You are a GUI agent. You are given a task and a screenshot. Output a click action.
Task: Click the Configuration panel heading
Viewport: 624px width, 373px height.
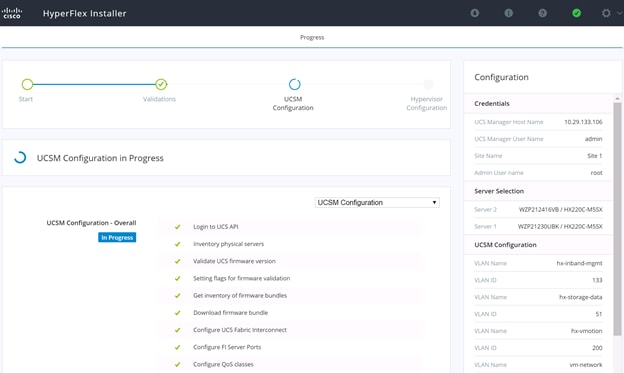[501, 77]
